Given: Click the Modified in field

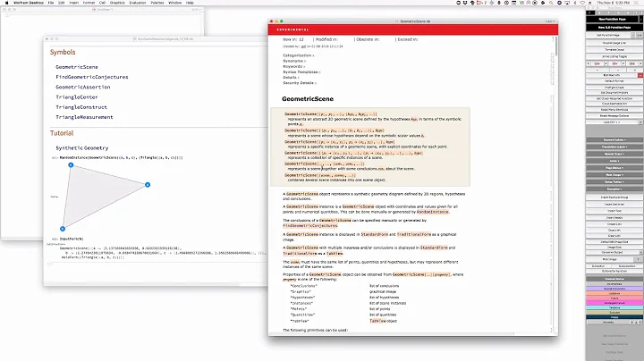Looking at the screenshot, I should (x=327, y=39).
